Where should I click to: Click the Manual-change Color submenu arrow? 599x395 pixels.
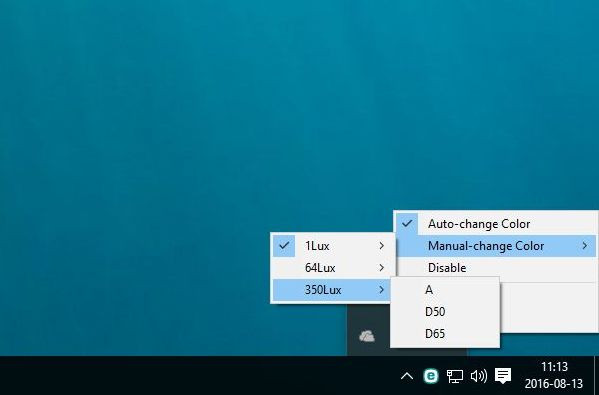point(585,246)
